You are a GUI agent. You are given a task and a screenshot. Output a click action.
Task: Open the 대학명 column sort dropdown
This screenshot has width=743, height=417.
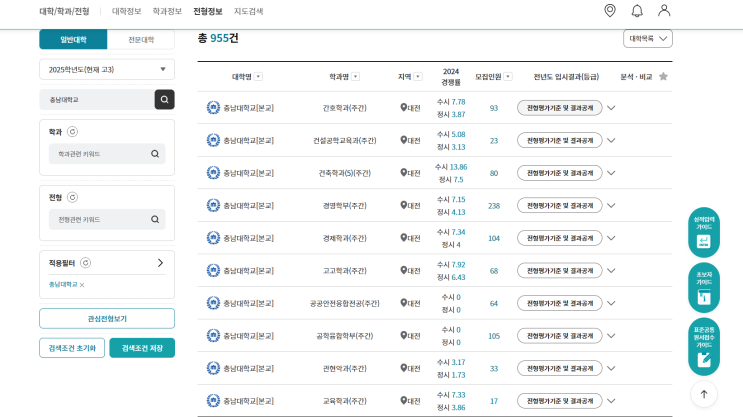pyautogui.click(x=258, y=77)
